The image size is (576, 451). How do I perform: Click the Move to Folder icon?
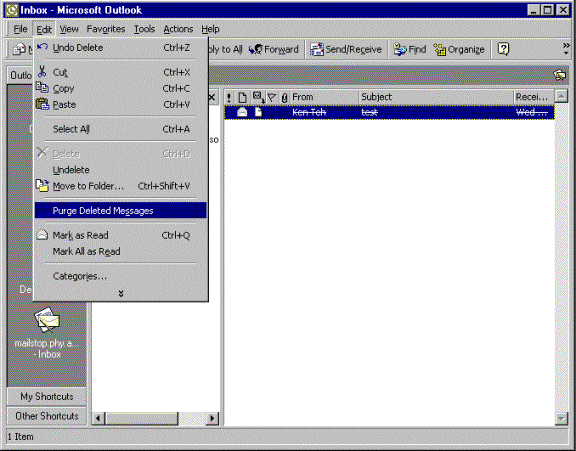pos(42,185)
